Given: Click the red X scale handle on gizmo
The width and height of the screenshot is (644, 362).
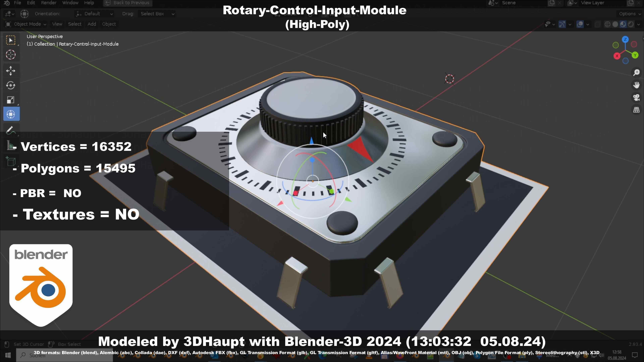Looking at the screenshot, I should point(296,193).
